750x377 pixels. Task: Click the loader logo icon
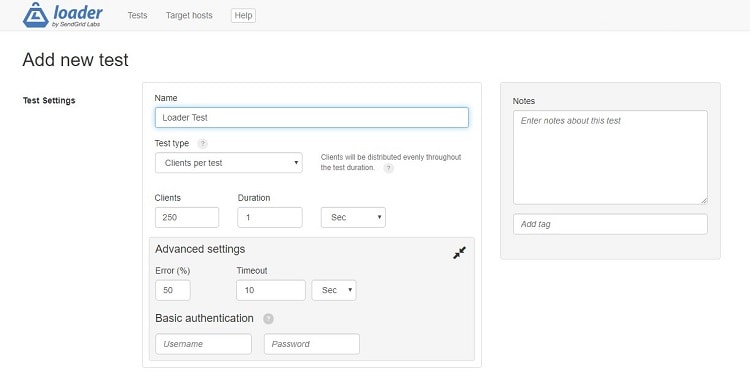point(36,15)
